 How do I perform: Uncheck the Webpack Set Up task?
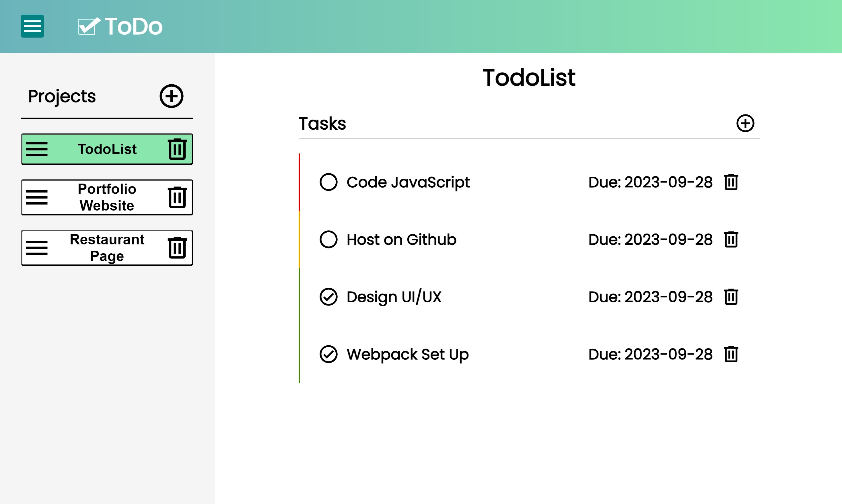(x=328, y=354)
